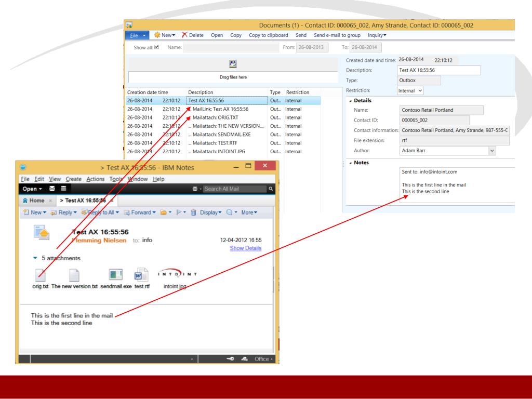The height and width of the screenshot is (399, 532).
Task: Open the Edit menu in IBM Notes
Action: pyautogui.click(x=39, y=179)
